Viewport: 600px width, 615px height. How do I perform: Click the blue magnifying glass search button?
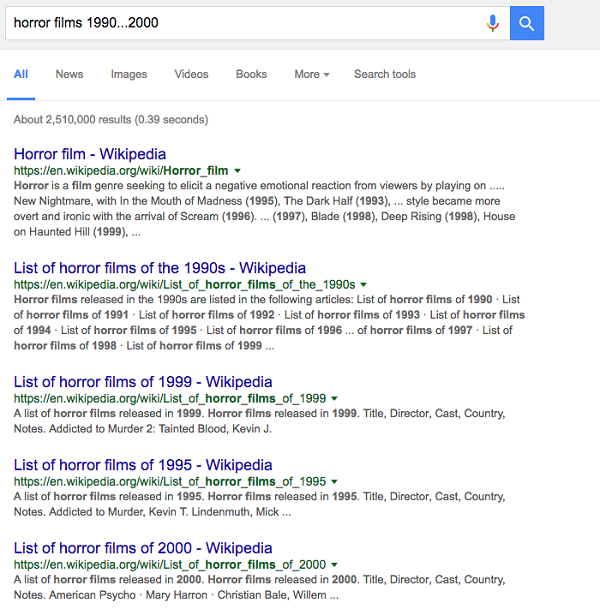527,23
